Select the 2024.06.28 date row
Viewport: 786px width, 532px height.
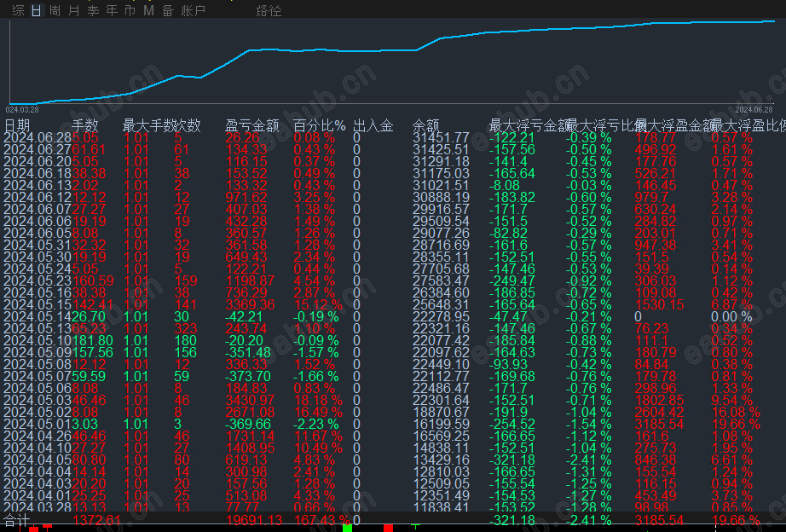point(38,137)
